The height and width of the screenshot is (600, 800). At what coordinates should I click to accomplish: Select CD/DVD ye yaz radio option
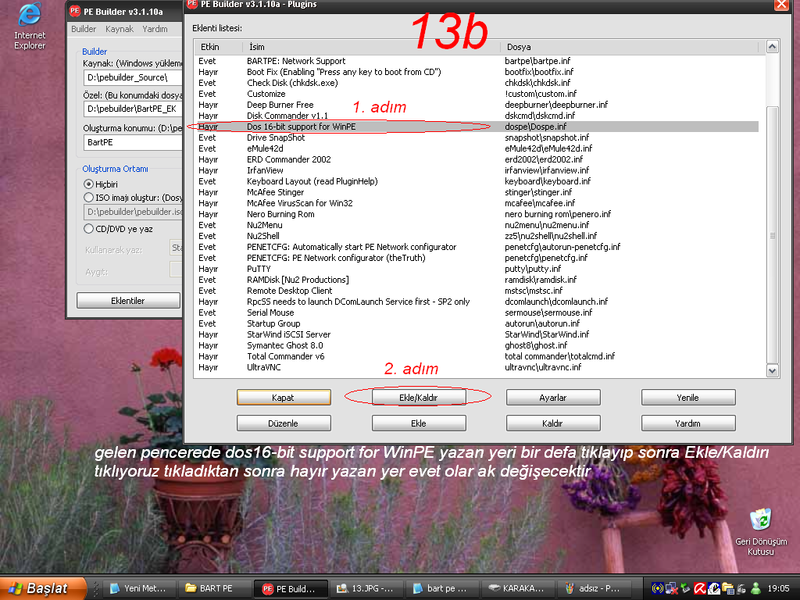point(88,229)
